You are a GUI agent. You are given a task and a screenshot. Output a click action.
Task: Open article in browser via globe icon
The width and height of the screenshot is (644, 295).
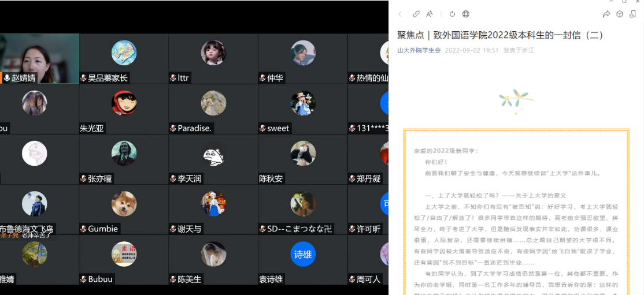466,14
